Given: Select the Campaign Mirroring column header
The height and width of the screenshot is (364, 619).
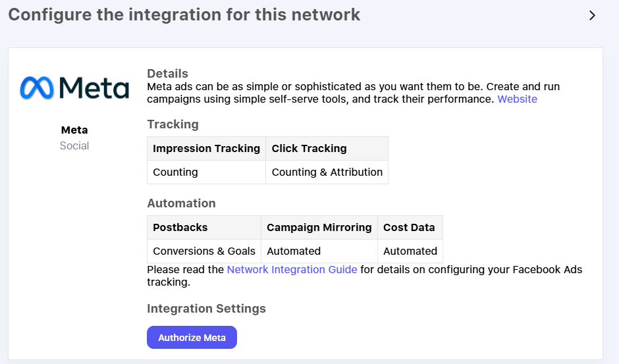Looking at the screenshot, I should [319, 227].
